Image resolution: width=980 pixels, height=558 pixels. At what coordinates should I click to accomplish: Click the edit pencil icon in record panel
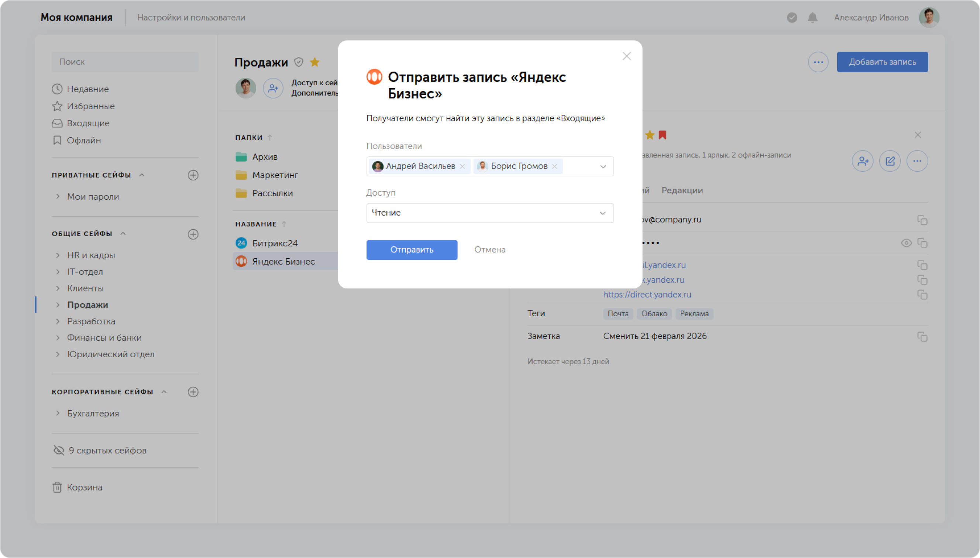click(890, 161)
